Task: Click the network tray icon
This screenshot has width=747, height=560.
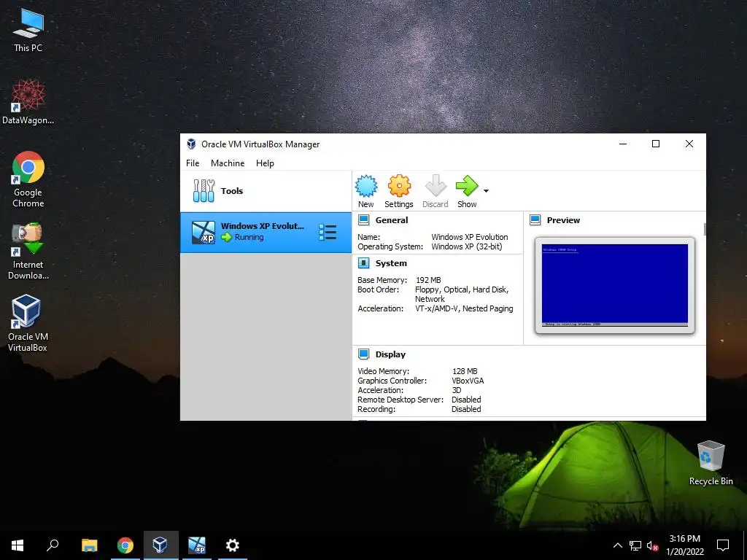Action: [635, 545]
